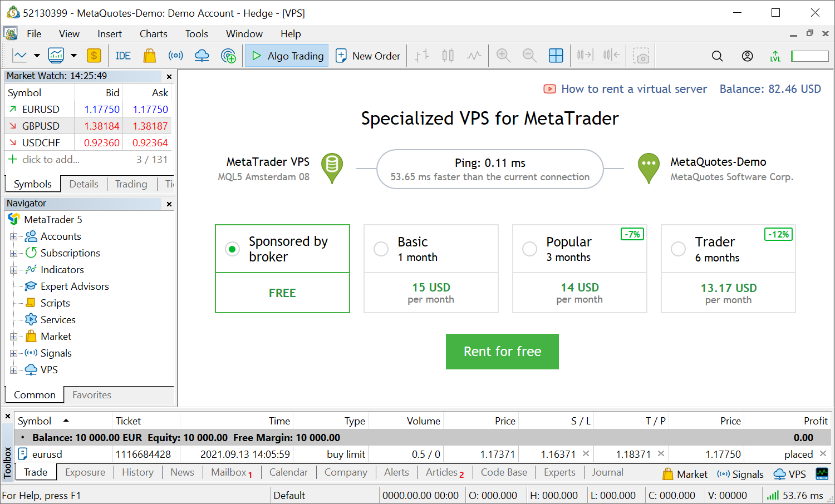Click the LVL progress bar at top right
The width and height of the screenshot is (835, 504).
809,55
